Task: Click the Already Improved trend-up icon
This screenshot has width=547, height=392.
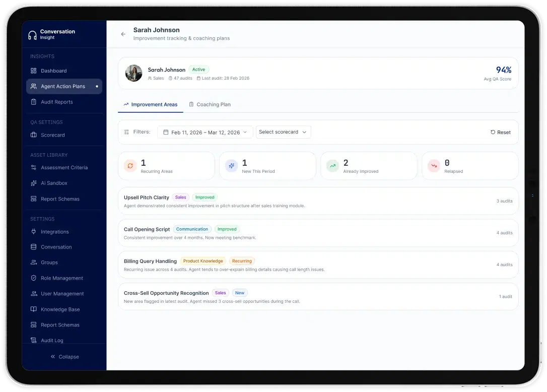Action: (333, 166)
